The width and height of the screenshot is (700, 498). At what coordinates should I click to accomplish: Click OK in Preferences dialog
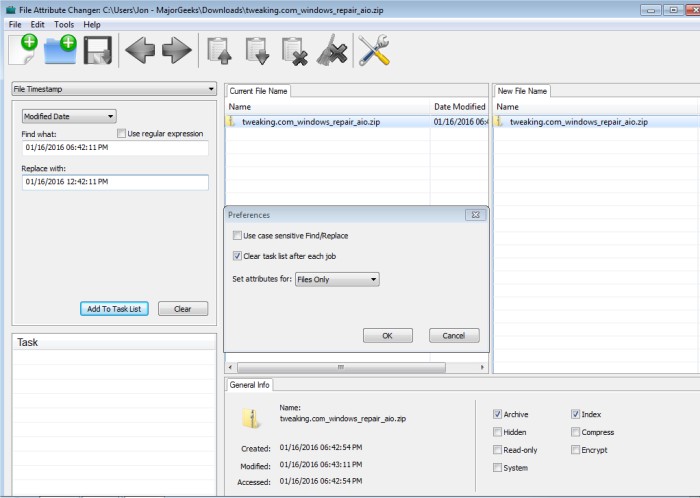coord(388,336)
